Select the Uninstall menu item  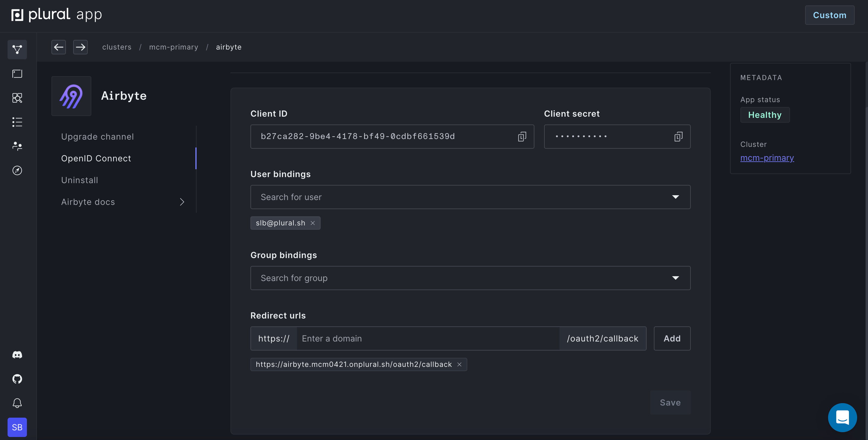click(80, 180)
